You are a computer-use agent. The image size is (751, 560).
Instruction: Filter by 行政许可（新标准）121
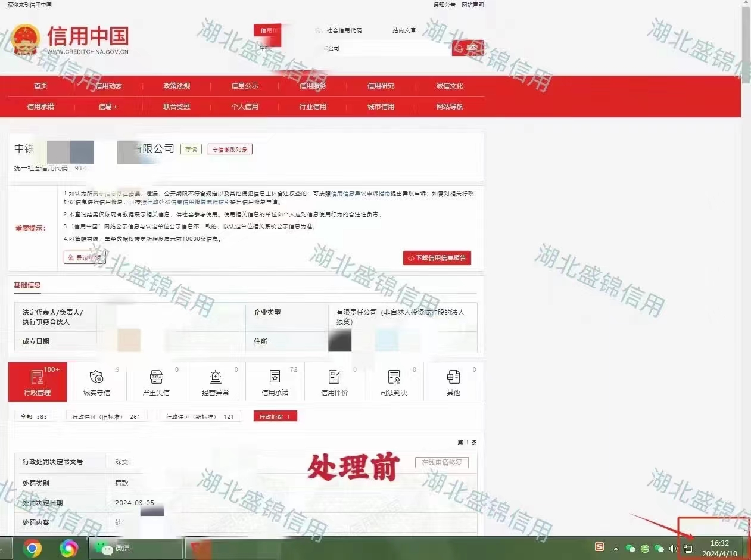[200, 416]
